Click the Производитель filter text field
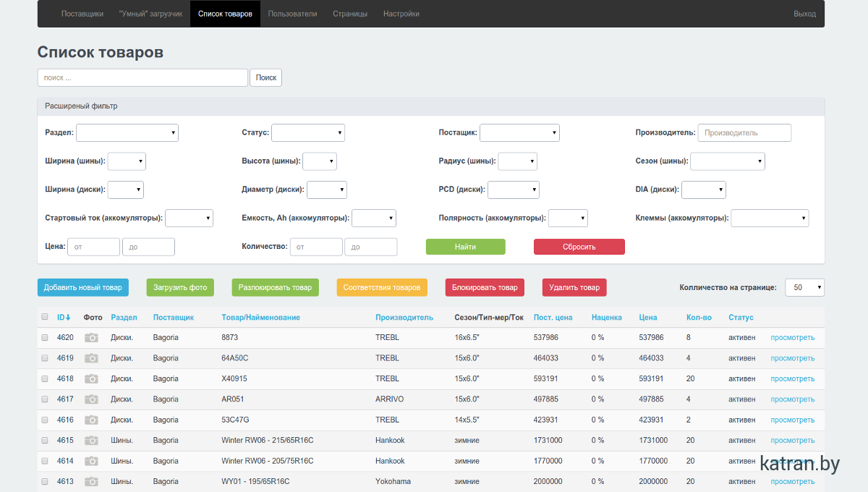The height and width of the screenshot is (492, 868). [744, 133]
